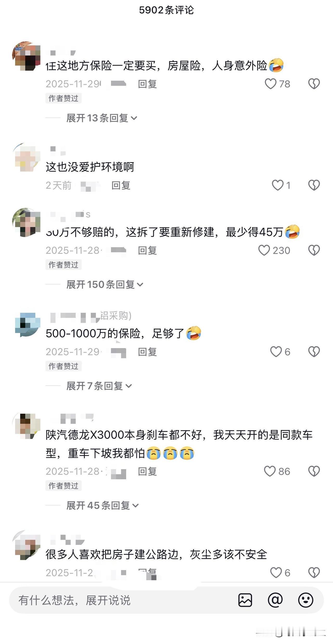Tap the @ mention icon
This screenshot has width=333, height=644.
click(x=275, y=600)
